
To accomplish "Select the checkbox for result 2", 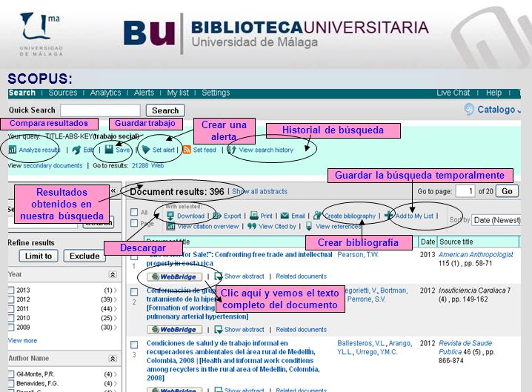I will (134, 292).
